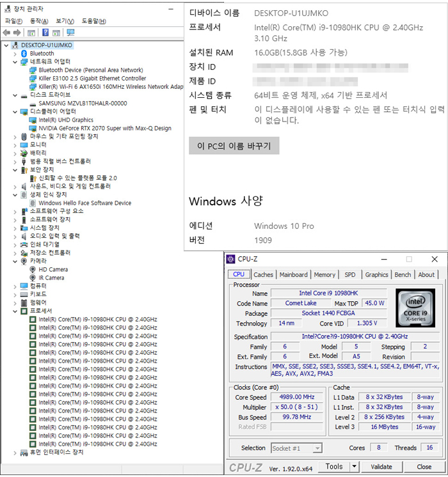Click the Specification field in CPU-Z
448x477 pixels.
click(x=355, y=336)
